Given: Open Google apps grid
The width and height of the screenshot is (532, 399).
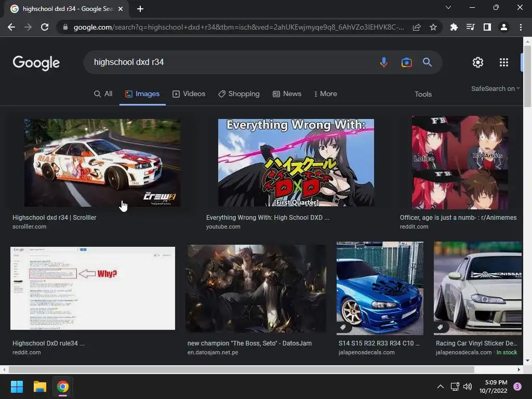Looking at the screenshot, I should (x=504, y=62).
